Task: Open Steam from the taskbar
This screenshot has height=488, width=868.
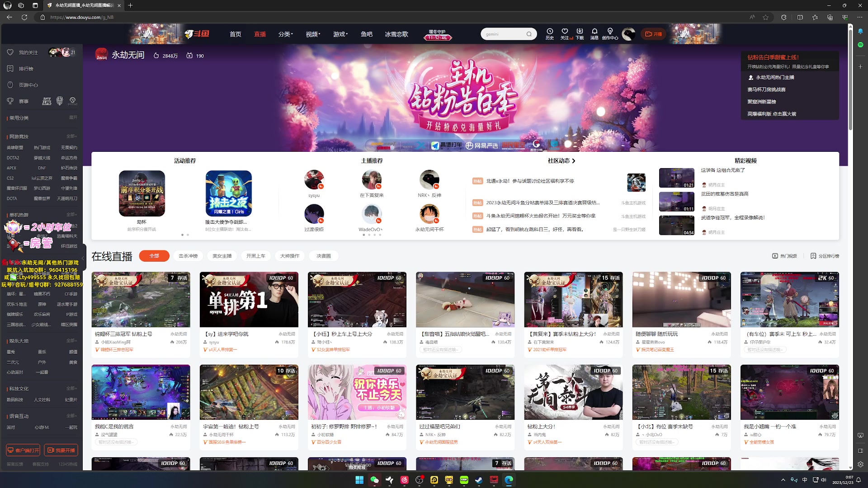Action: coord(479,480)
